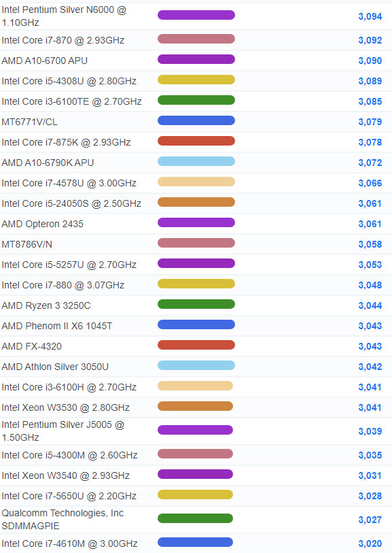Click score 3,048

point(370,285)
